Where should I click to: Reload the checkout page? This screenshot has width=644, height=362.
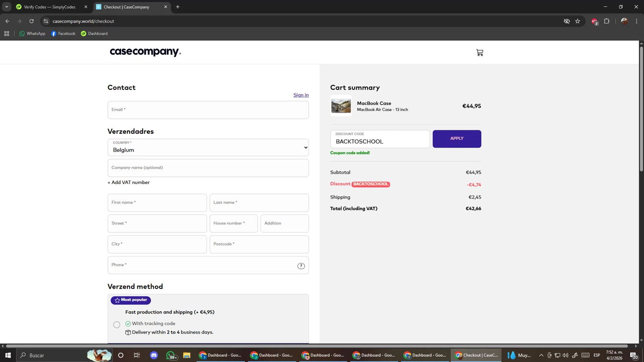tap(31, 21)
